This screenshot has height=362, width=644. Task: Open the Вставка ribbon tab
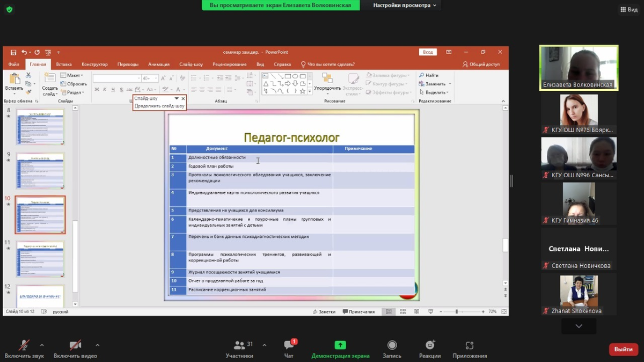coord(64,64)
